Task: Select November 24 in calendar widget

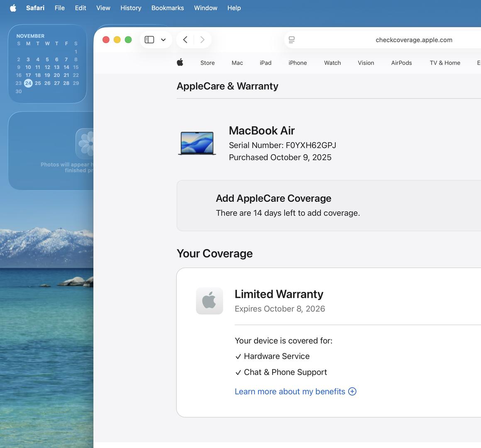Action: (x=28, y=83)
